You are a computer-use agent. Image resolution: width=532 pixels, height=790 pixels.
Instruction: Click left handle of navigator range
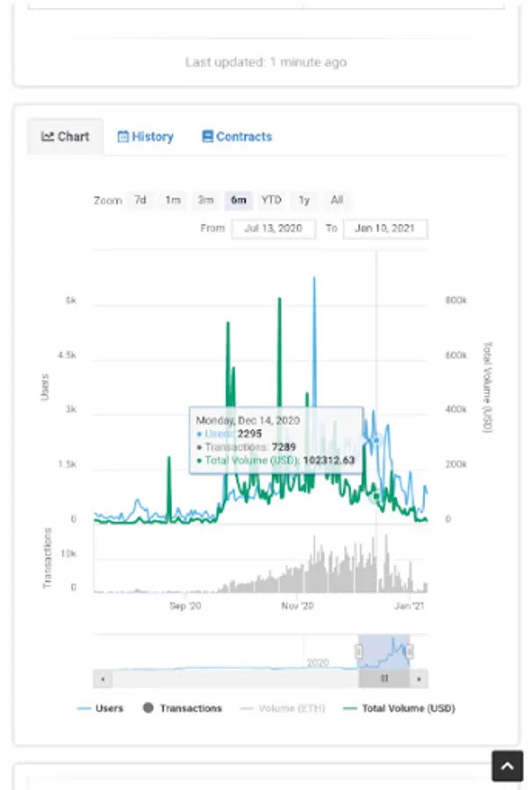tap(359, 652)
